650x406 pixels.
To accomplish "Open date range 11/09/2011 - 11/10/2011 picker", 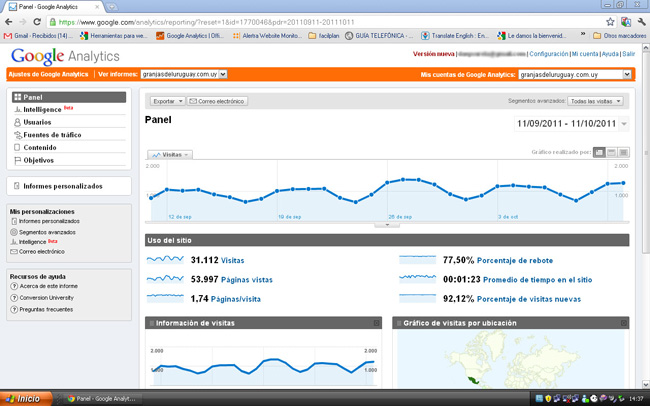I will tap(571, 124).
